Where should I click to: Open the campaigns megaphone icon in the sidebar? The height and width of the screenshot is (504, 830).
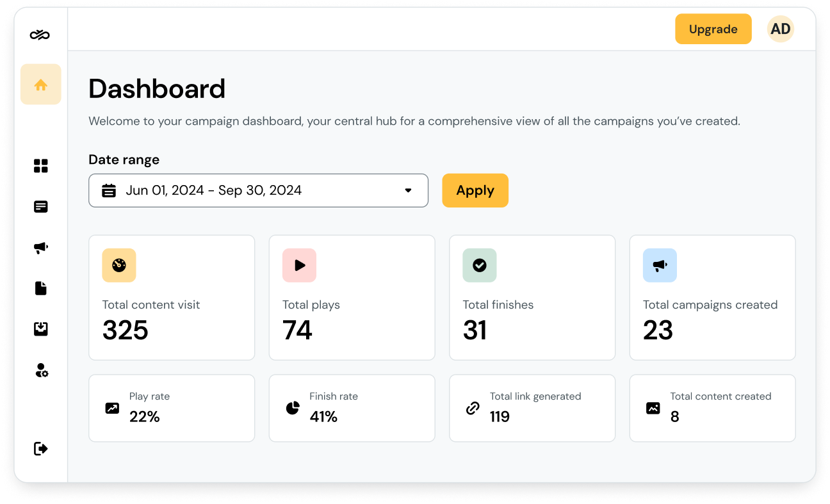coord(40,247)
